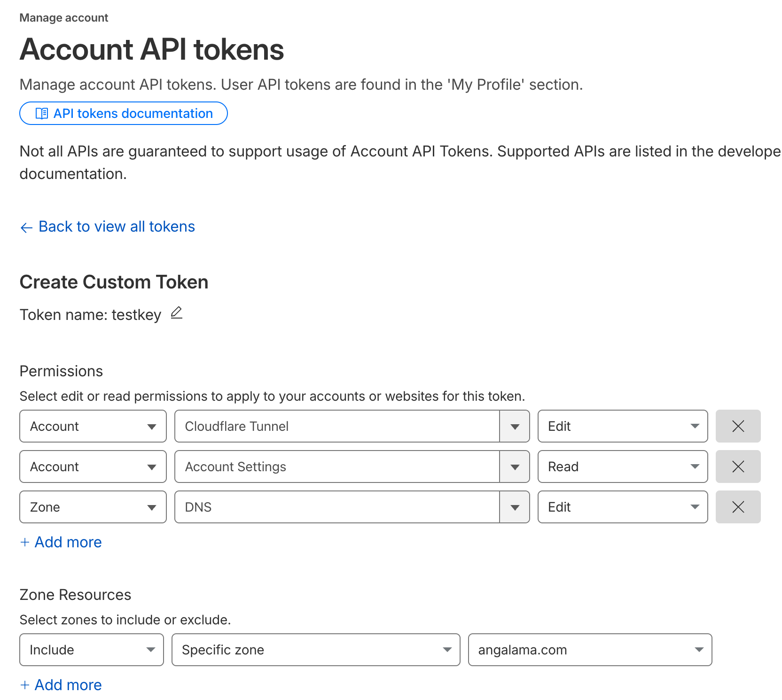Go back to view all tokens
Screen dimensions: 782x700
click(117, 226)
